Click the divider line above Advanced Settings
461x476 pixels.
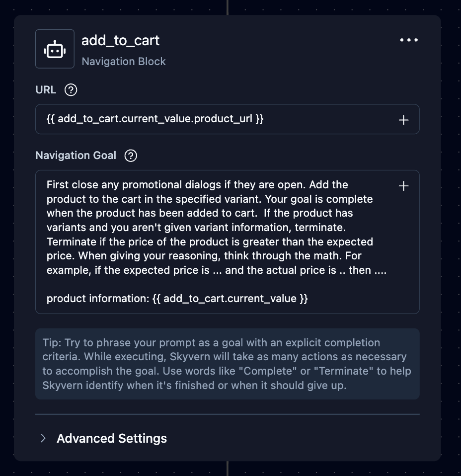[x=227, y=414]
